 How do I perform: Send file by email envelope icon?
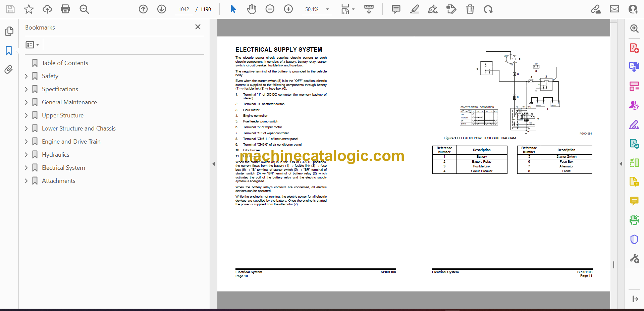click(x=614, y=9)
